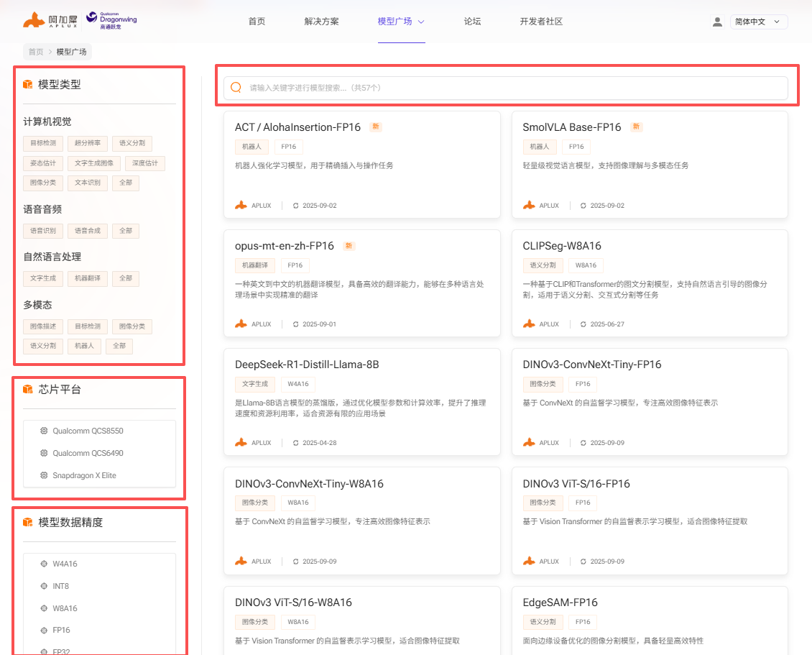
Task: Click the search magnifier icon
Action: (236, 88)
